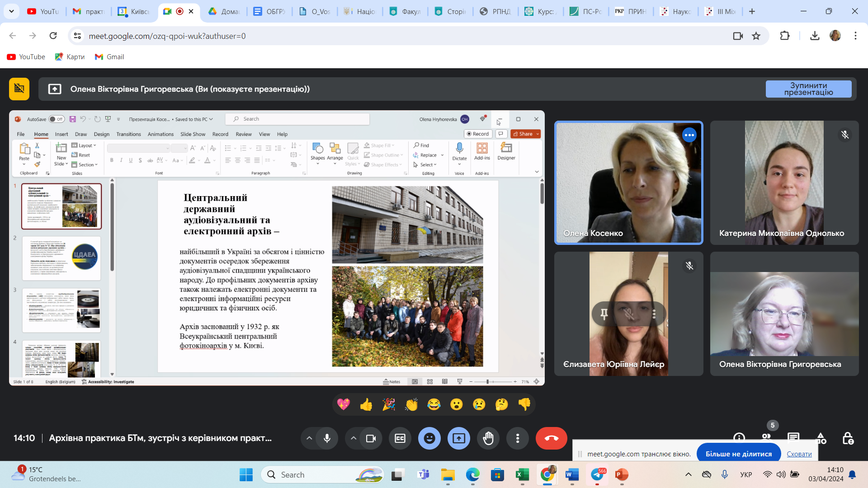Viewport: 868px width, 488px height.
Task: Switch to the Slide Show tab
Action: pos(193,134)
